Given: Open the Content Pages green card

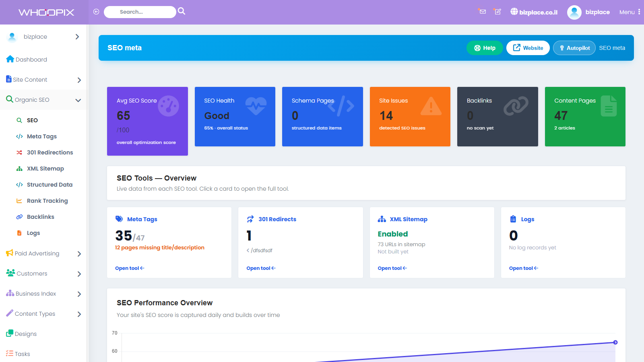Looking at the screenshot, I should pos(585,117).
